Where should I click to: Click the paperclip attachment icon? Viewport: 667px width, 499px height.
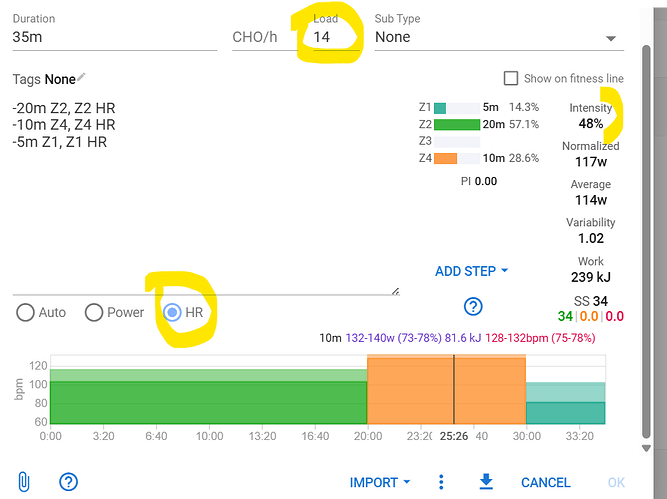[x=24, y=482]
